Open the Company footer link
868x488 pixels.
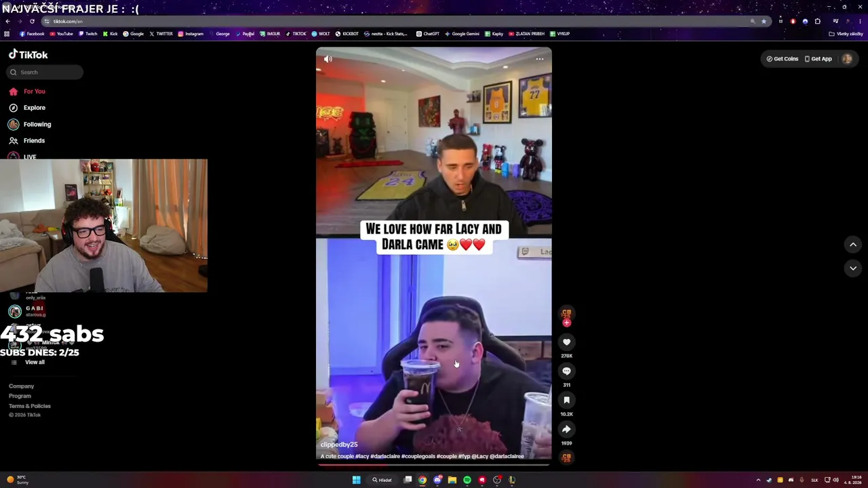(22, 386)
